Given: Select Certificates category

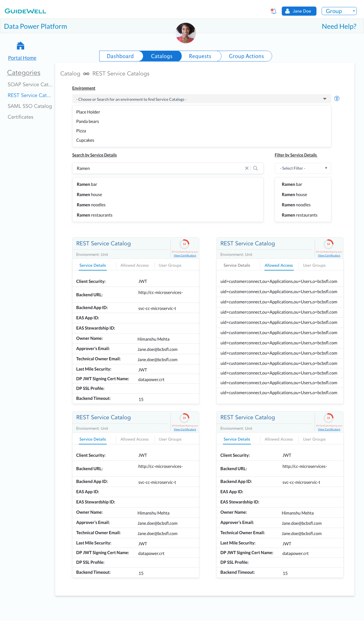Looking at the screenshot, I should pos(20,117).
